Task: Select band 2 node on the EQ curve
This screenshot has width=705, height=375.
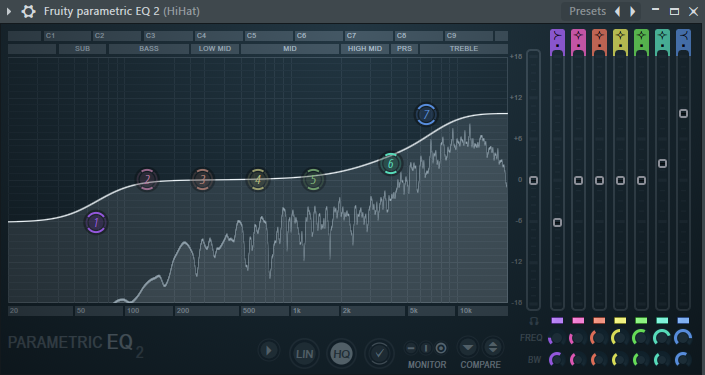Action: tap(147, 180)
